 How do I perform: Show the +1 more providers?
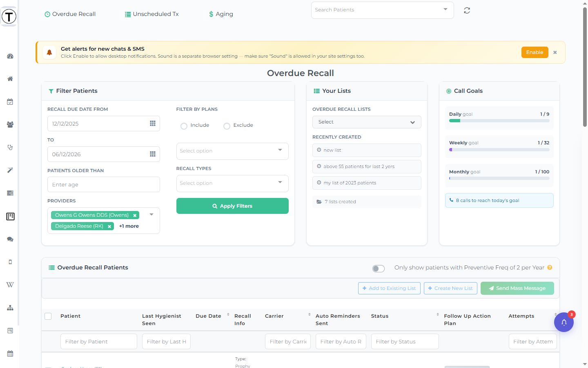tap(129, 226)
